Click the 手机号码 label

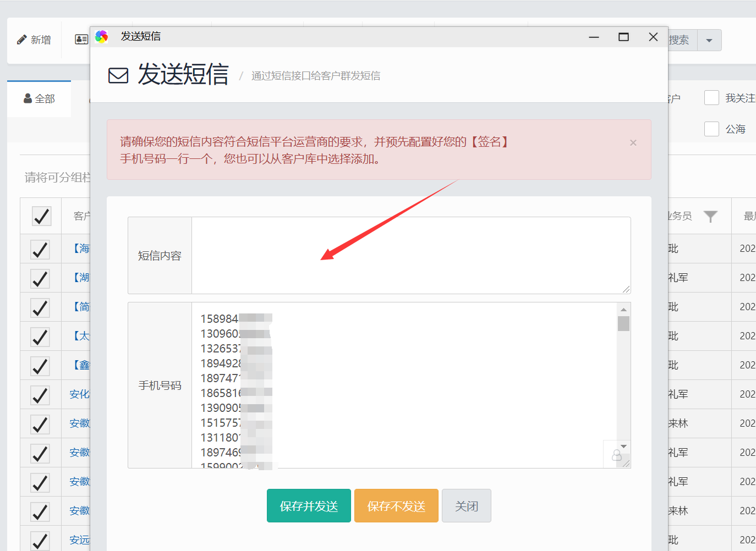[160, 385]
